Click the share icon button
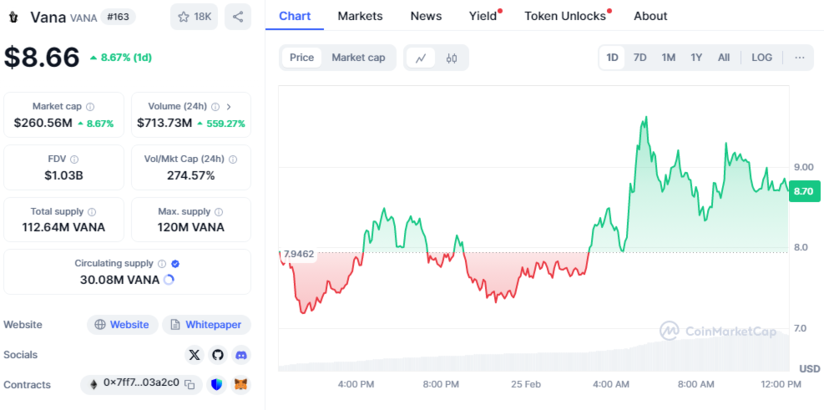Image resolution: width=825 pixels, height=410 pixels. (x=238, y=17)
